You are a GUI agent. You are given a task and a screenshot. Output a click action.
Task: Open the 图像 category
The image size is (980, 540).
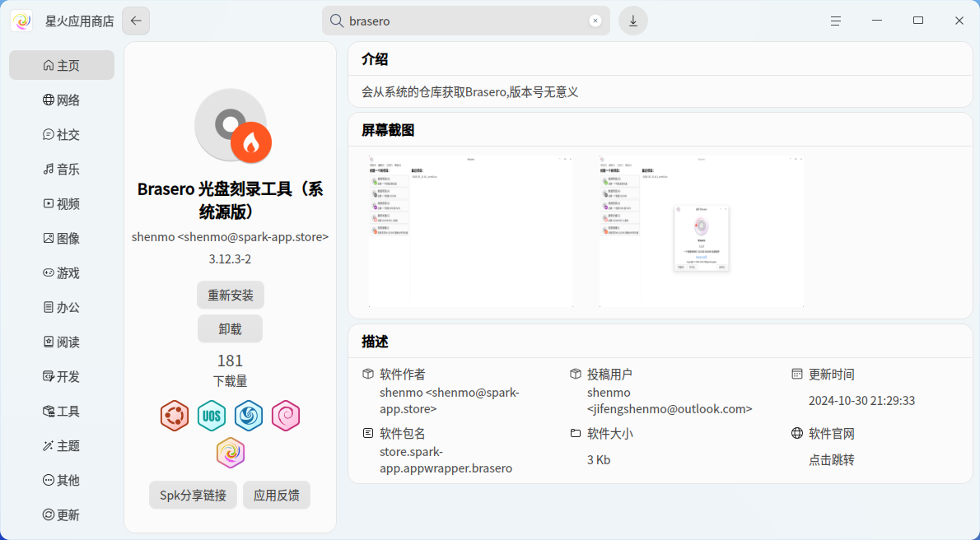pos(61,238)
